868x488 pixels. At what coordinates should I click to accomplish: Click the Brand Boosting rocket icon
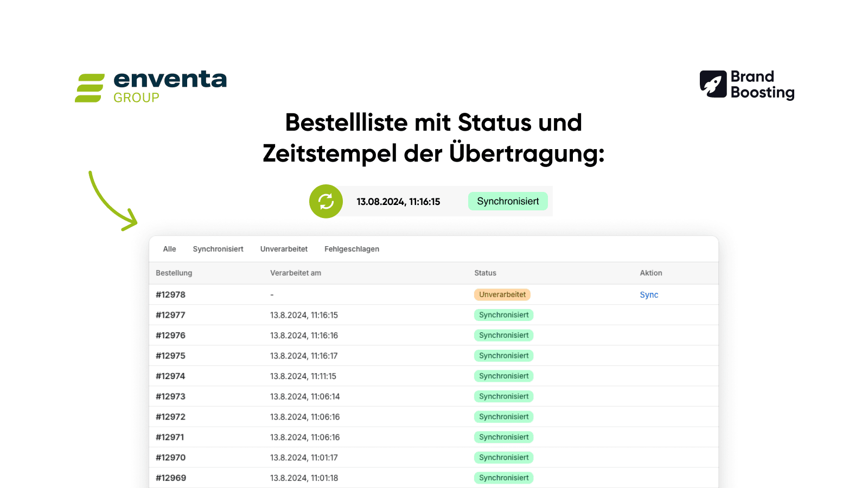tap(712, 83)
